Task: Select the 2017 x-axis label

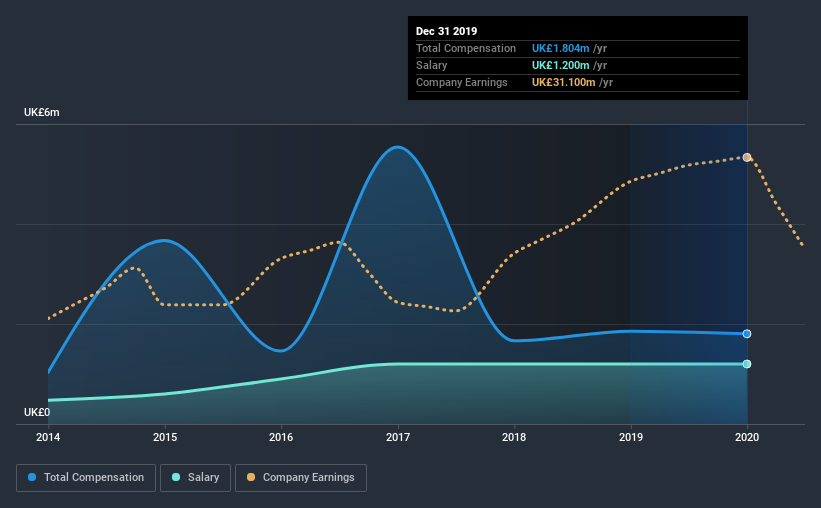Action: [398, 437]
